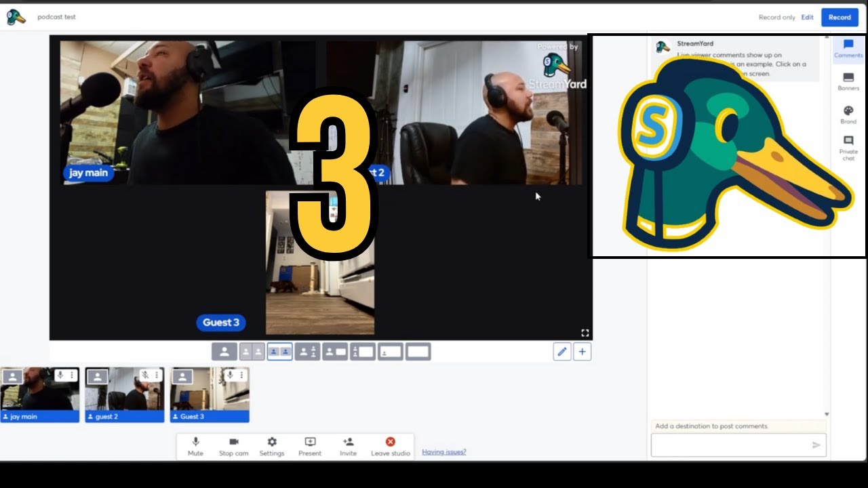This screenshot has width=868, height=488.
Task: Click the send comment arrow icon
Action: [x=816, y=445]
